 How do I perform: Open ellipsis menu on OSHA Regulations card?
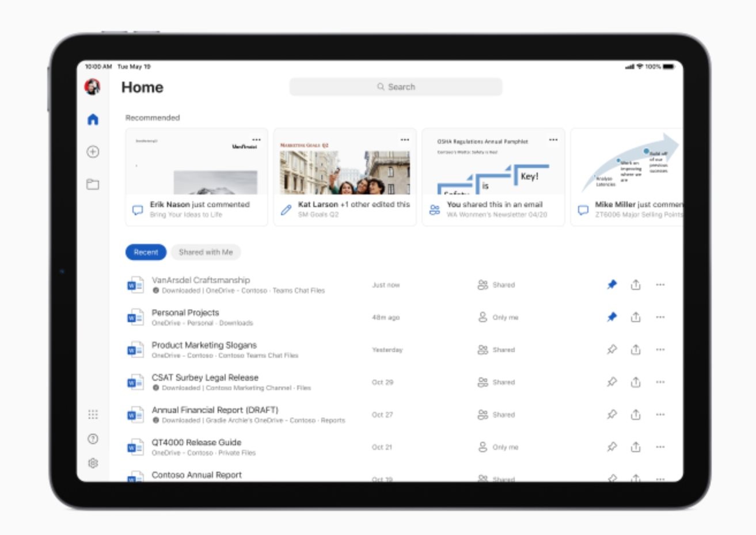pos(553,139)
